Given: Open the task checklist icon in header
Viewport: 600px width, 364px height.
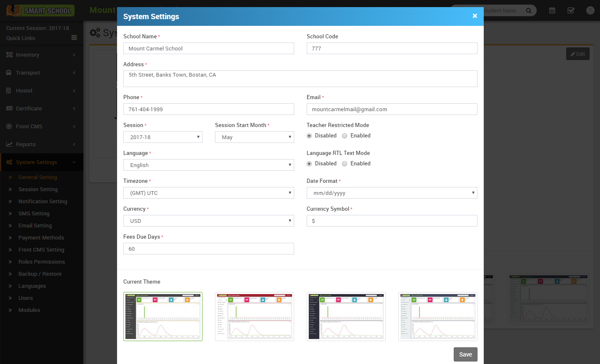Looking at the screenshot, I should pos(571,10).
